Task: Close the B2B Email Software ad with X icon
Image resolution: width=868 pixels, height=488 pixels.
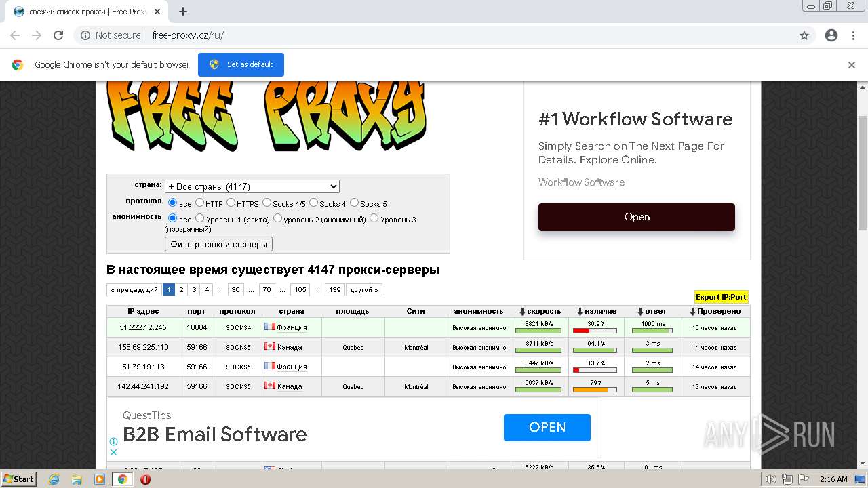Action: pyautogui.click(x=114, y=452)
